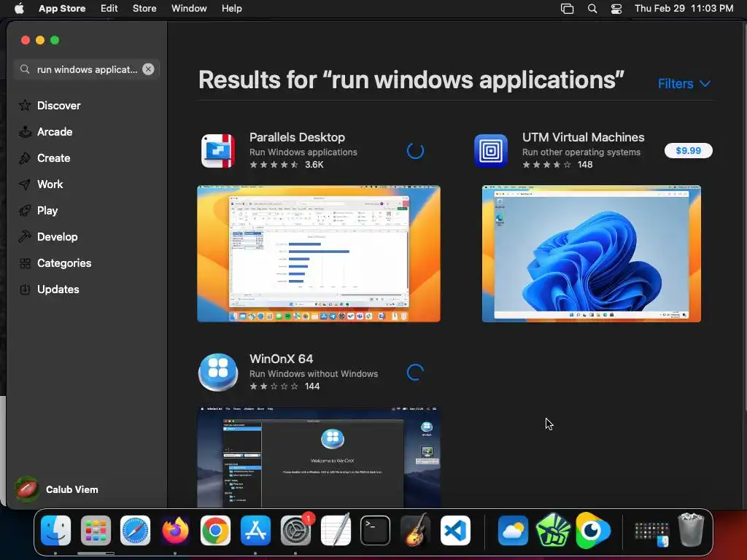Open Spotlight search in menu bar
The width and height of the screenshot is (747, 560).
pyautogui.click(x=592, y=9)
